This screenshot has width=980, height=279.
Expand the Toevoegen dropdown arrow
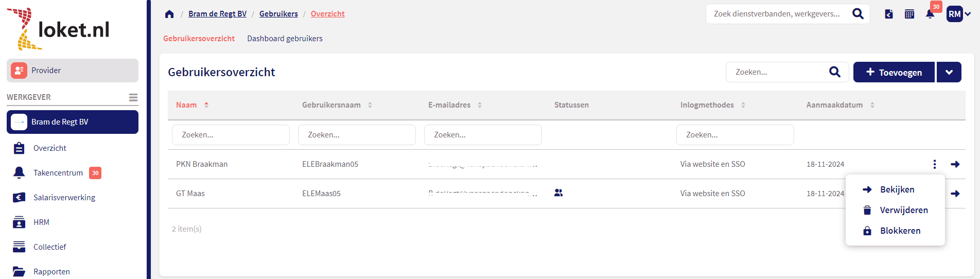coord(949,72)
